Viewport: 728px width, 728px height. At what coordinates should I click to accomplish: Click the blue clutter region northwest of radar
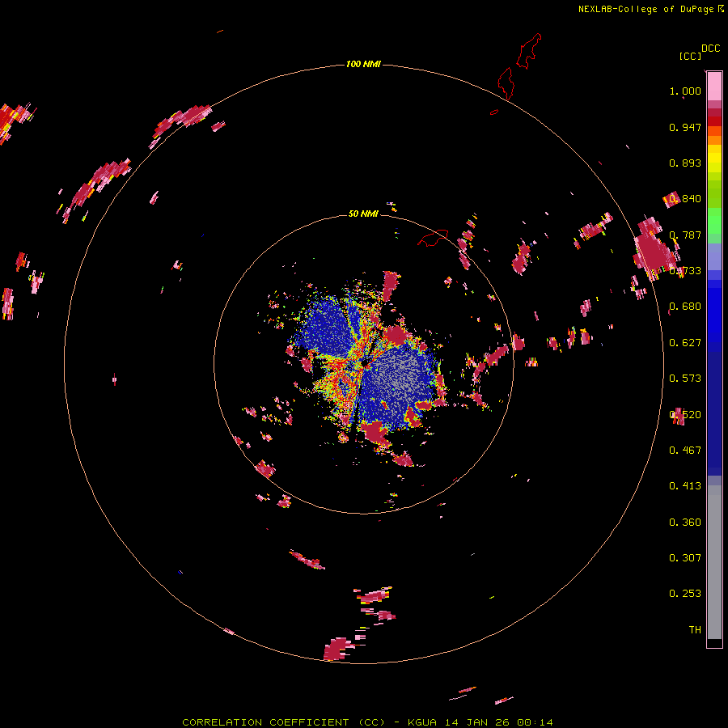(325, 328)
